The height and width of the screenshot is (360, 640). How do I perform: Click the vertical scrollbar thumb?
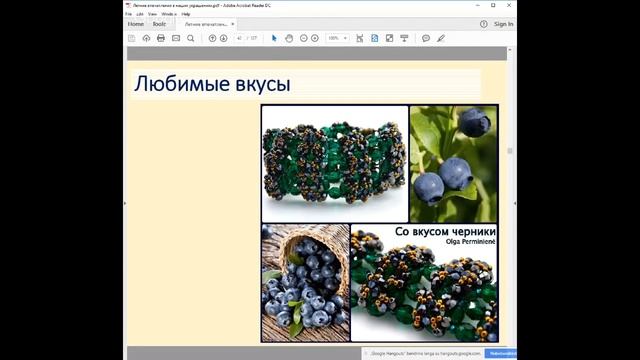pyautogui.click(x=510, y=151)
